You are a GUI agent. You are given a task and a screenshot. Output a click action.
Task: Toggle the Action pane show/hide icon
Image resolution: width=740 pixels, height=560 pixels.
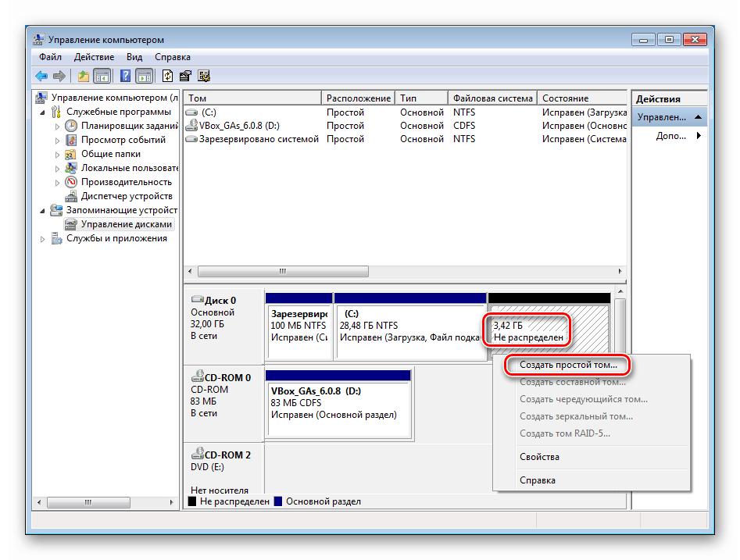[144, 76]
